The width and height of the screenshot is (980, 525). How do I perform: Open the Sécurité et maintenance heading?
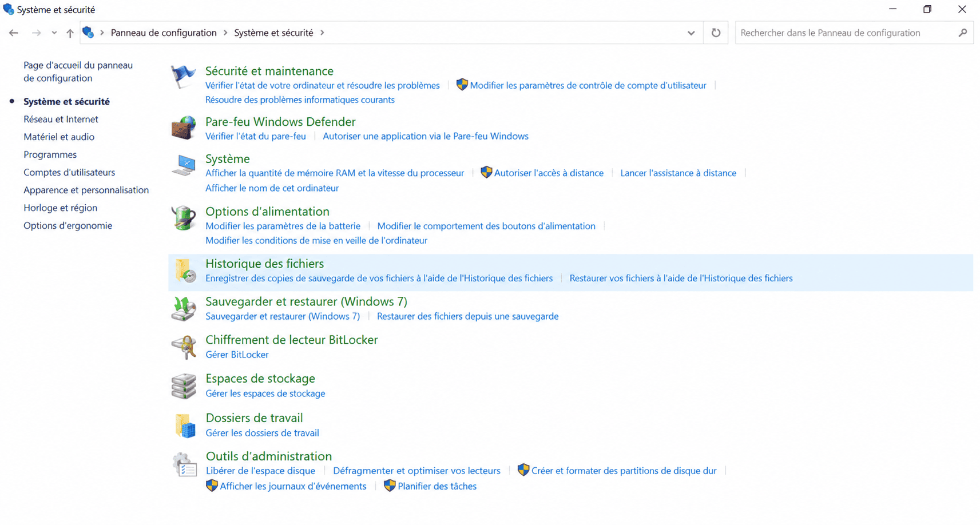point(269,71)
